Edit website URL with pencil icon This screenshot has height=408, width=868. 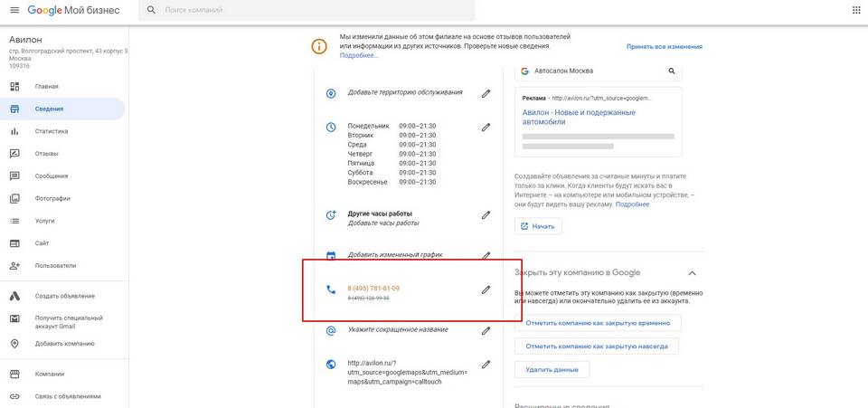pyautogui.click(x=486, y=365)
